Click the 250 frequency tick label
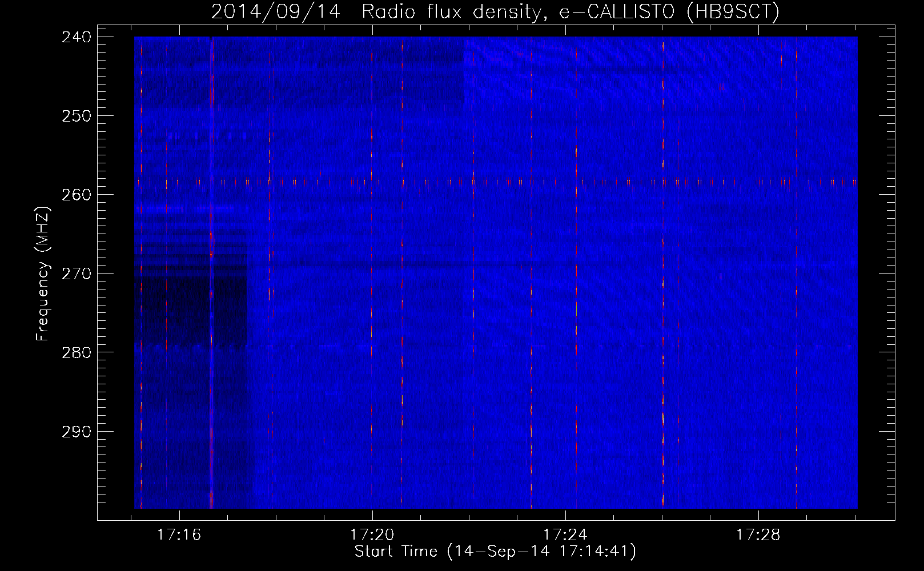Screen dimensions: 924x571 76,116
